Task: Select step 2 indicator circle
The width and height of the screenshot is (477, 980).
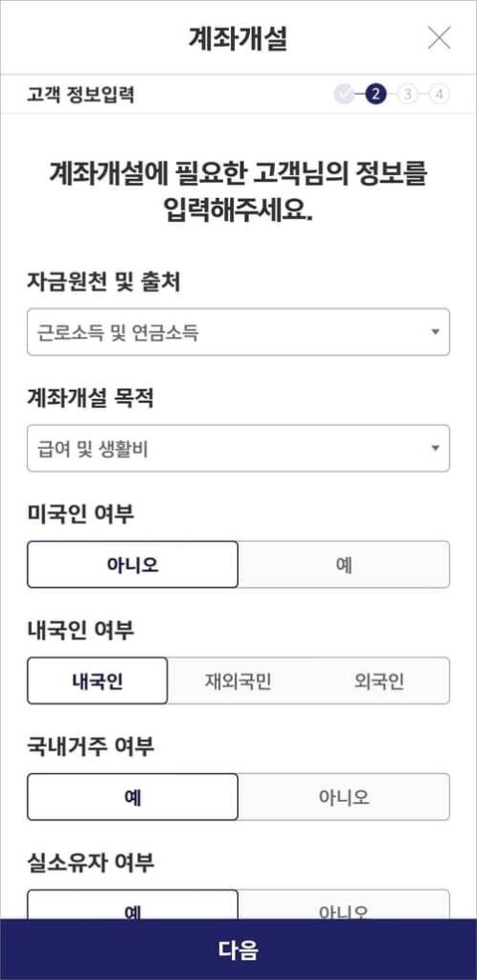Action: (x=376, y=95)
